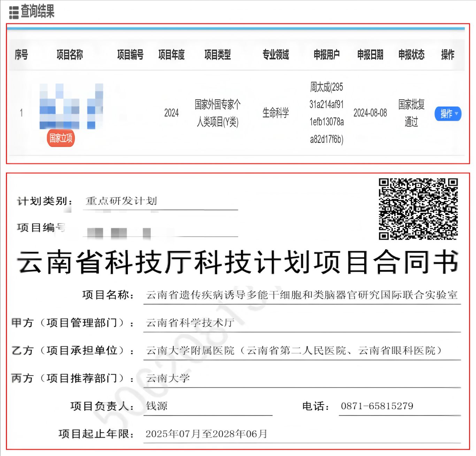476x456 pixels.
Task: Click the QR code image
Action: 418,209
